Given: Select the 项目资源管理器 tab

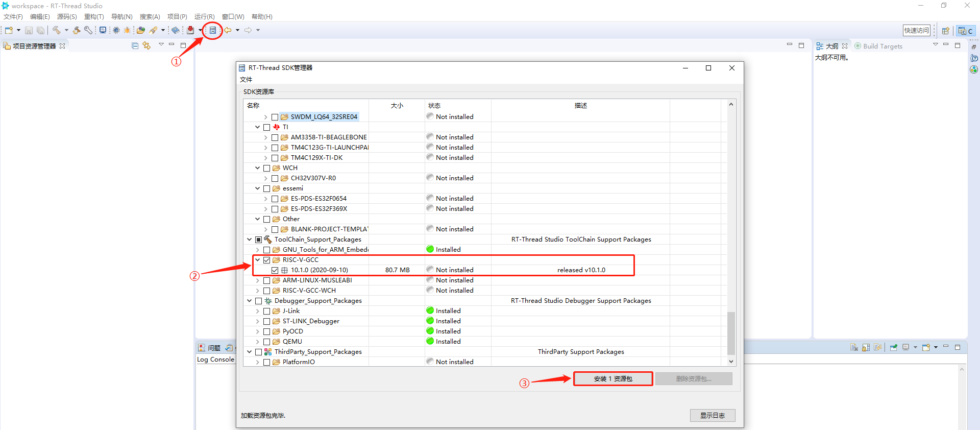Looking at the screenshot, I should [34, 46].
